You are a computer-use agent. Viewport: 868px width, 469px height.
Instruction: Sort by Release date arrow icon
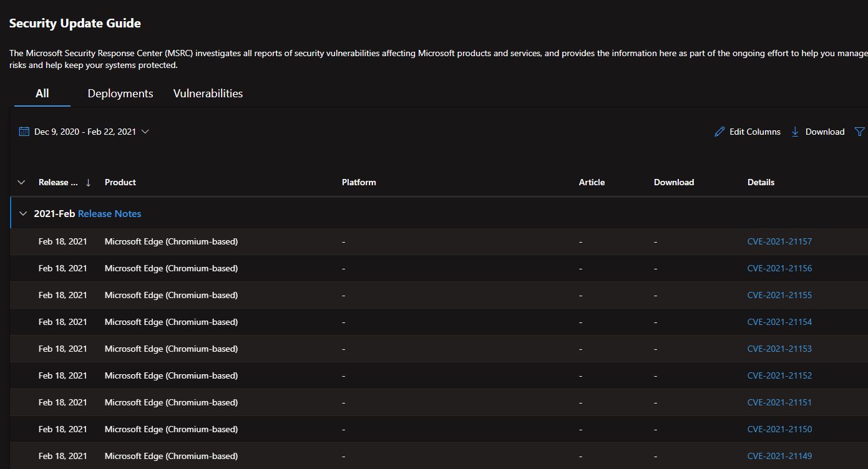[88, 182]
